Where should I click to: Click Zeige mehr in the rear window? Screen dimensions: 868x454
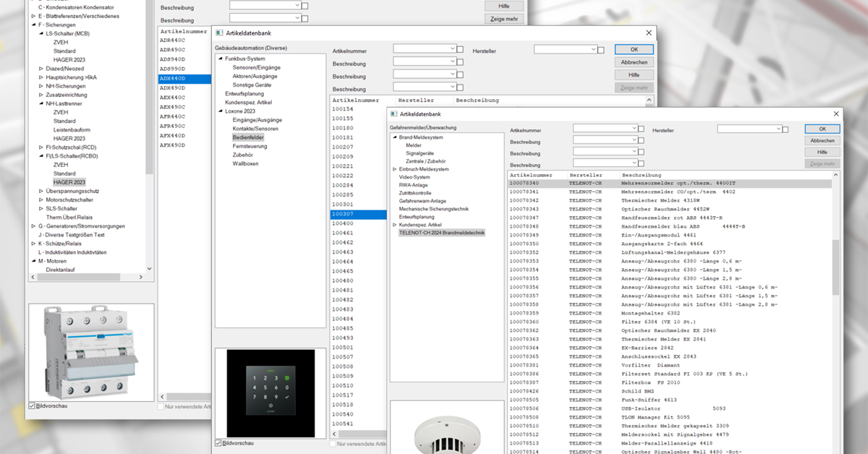pyautogui.click(x=504, y=19)
